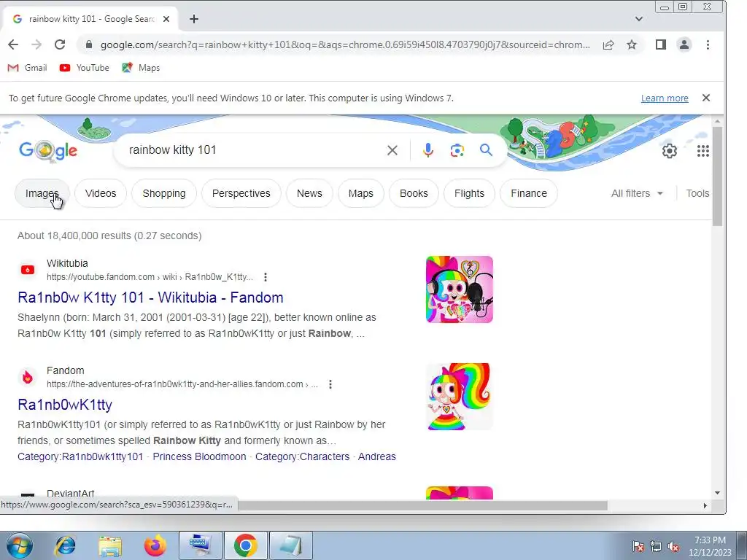The width and height of the screenshot is (747, 560).
Task: Open the search Tools button
Action: (697, 193)
